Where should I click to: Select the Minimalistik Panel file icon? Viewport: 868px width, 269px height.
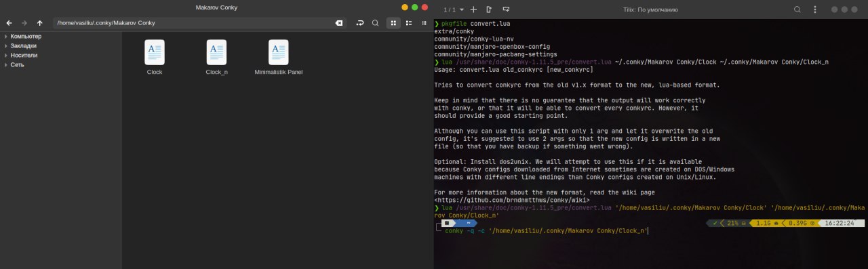[279, 52]
